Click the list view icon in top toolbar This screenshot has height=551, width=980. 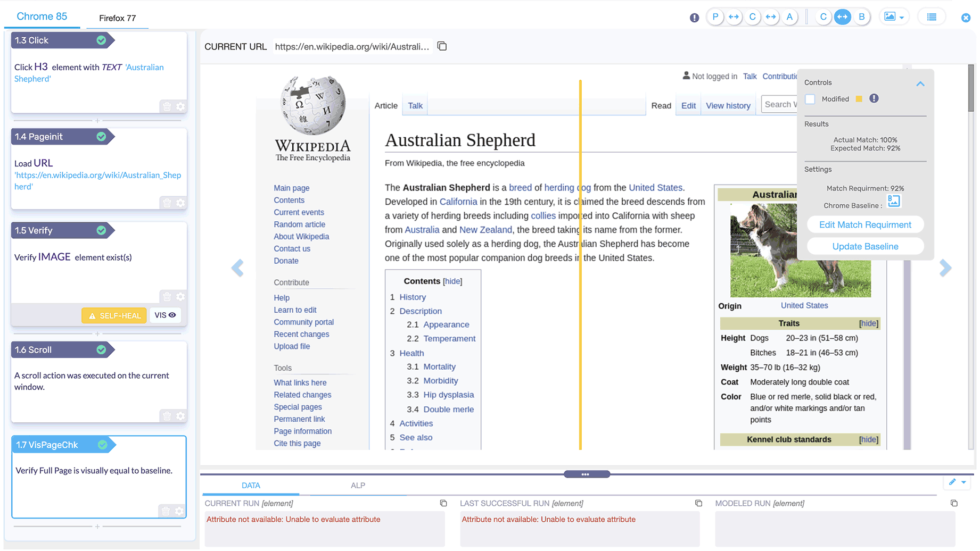[932, 16]
